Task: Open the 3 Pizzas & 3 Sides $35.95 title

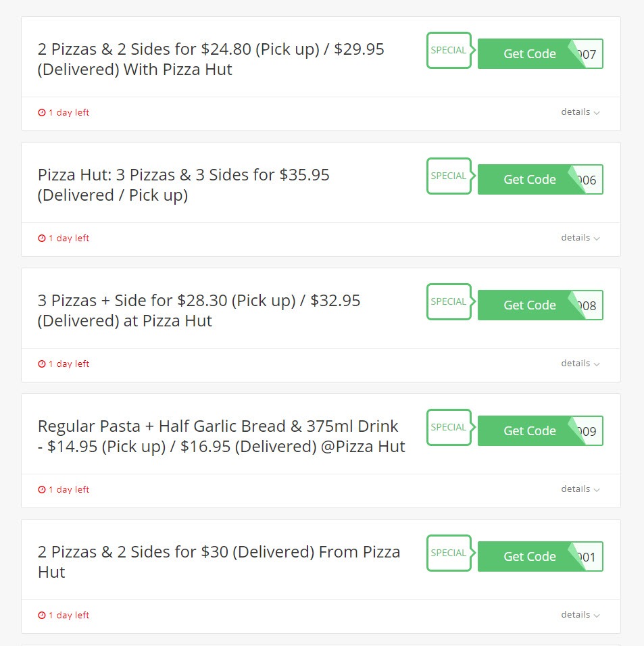Action: (x=183, y=185)
